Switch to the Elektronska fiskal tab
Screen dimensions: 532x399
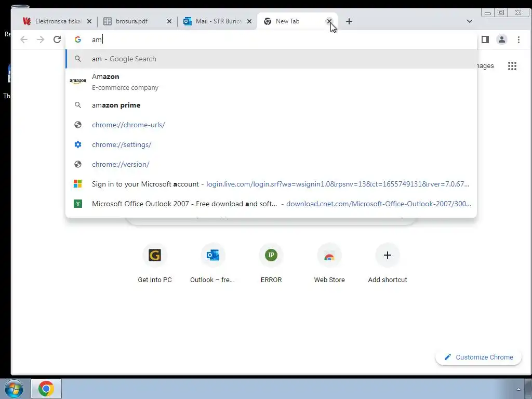click(x=57, y=21)
